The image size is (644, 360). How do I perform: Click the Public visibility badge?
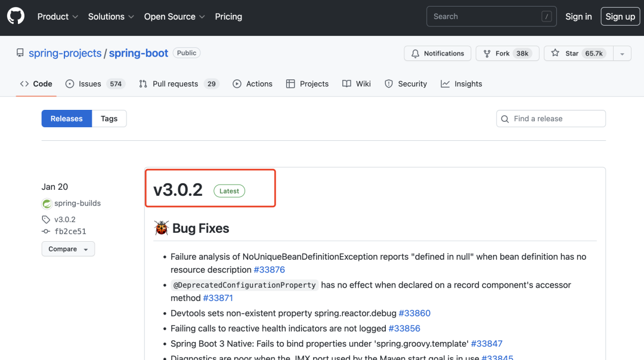pos(187,53)
